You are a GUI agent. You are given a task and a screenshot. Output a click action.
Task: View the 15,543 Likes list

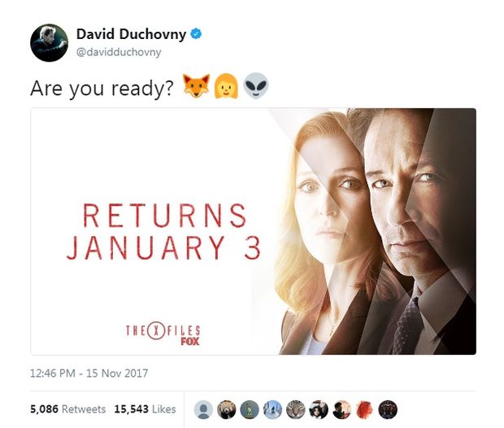[145, 409]
